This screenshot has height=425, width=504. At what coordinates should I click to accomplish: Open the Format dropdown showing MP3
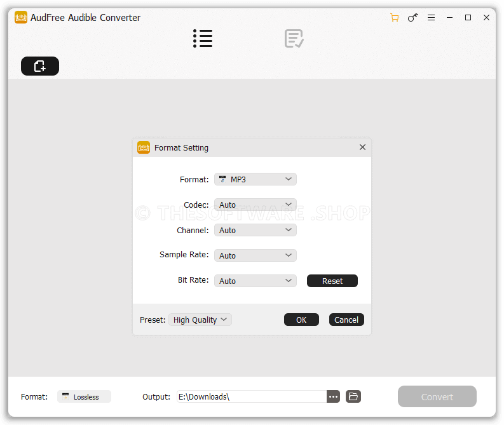[255, 179]
